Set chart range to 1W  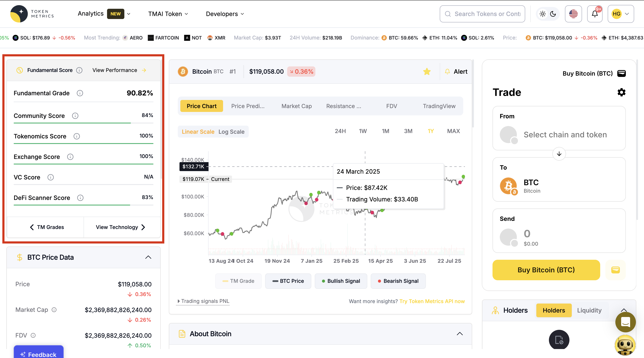[x=363, y=131]
